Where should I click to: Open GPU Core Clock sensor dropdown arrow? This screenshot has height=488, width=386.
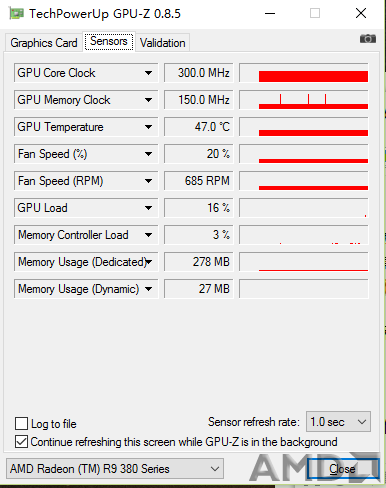pyautogui.click(x=149, y=73)
